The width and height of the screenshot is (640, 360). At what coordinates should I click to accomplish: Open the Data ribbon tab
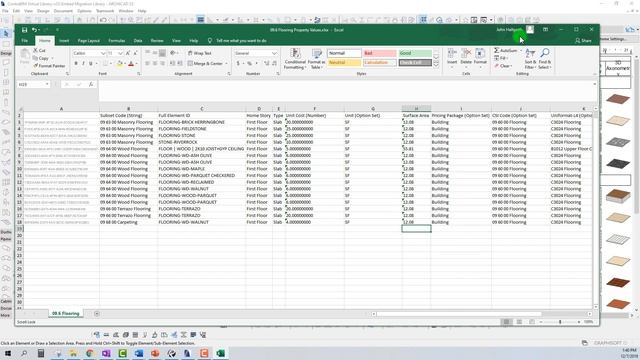(138, 41)
